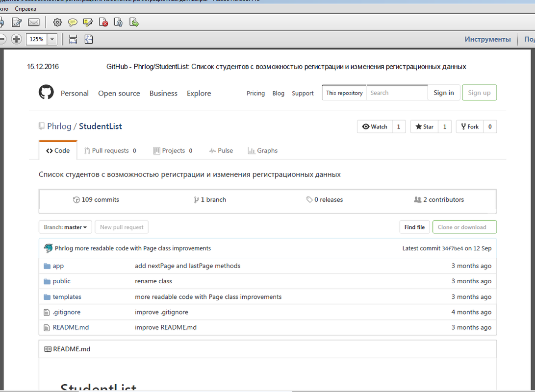Click the public folder icon
This screenshot has height=392, width=535.
(47, 282)
